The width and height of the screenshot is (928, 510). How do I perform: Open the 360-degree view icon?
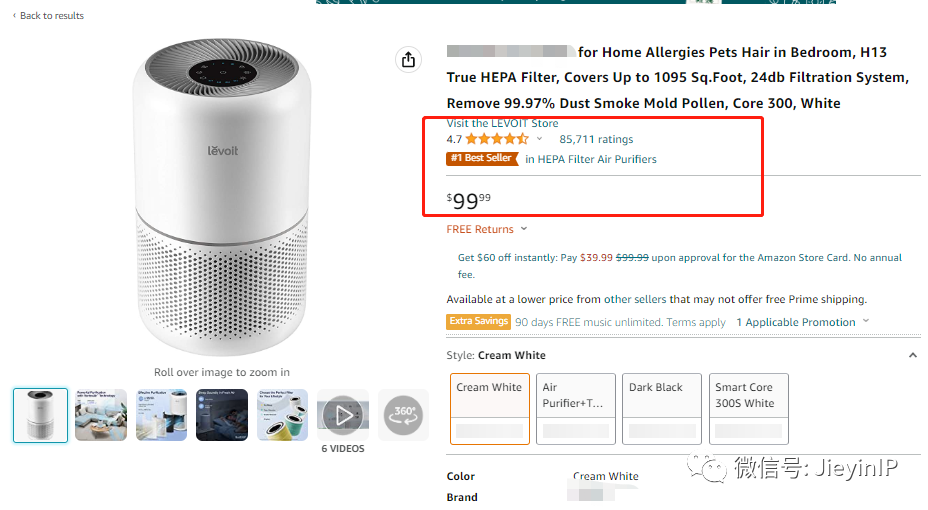403,414
